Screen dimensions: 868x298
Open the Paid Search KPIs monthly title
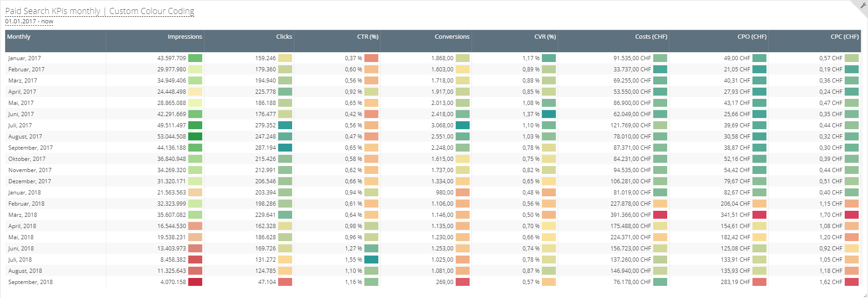pos(99,11)
